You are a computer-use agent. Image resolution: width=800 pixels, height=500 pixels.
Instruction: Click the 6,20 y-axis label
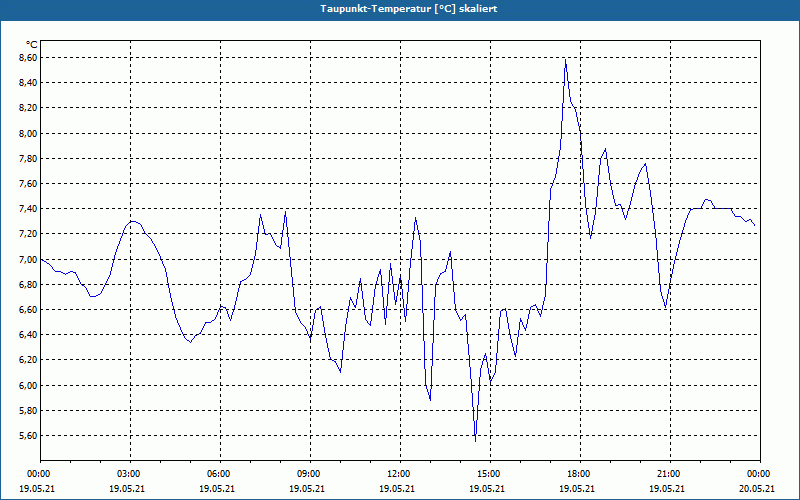(29, 360)
